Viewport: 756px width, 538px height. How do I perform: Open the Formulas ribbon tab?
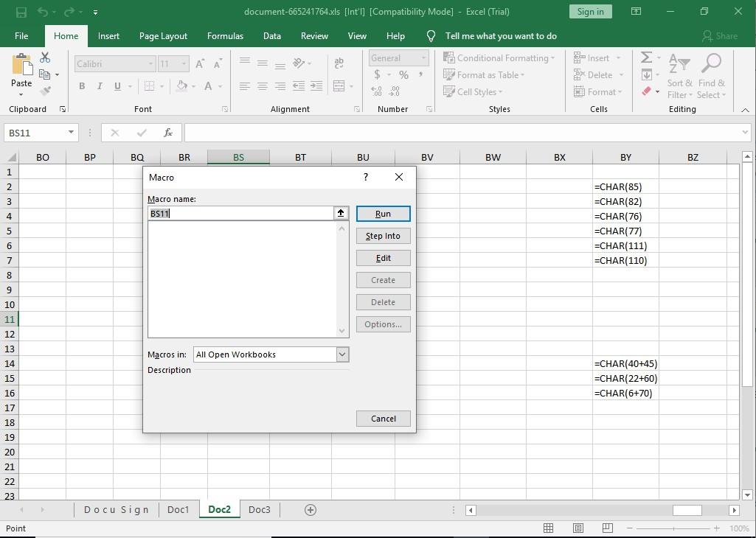pos(225,36)
